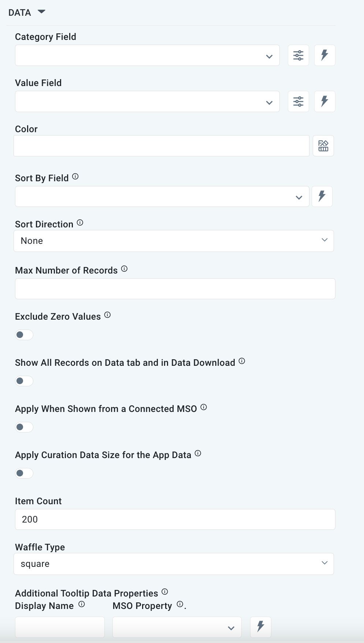
Task: Open Category Field filter settings icon
Action: [298, 55]
